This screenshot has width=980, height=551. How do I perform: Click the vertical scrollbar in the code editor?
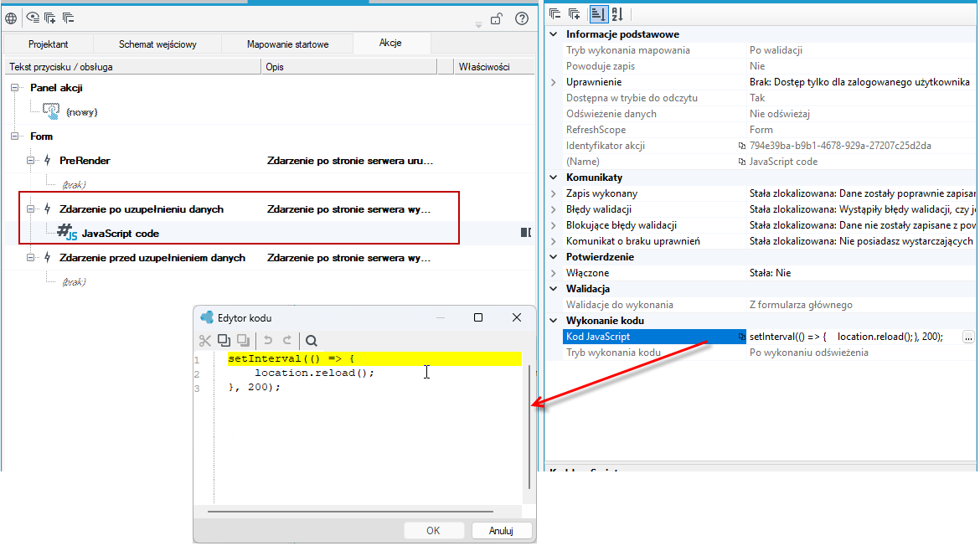pyautogui.click(x=529, y=427)
